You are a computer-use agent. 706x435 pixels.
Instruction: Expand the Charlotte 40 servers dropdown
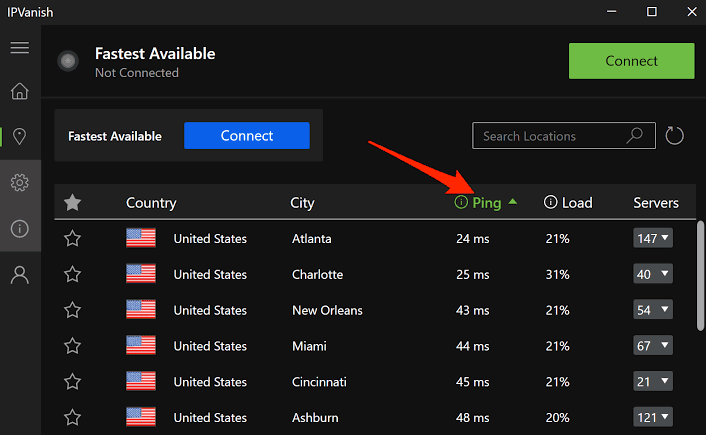653,274
